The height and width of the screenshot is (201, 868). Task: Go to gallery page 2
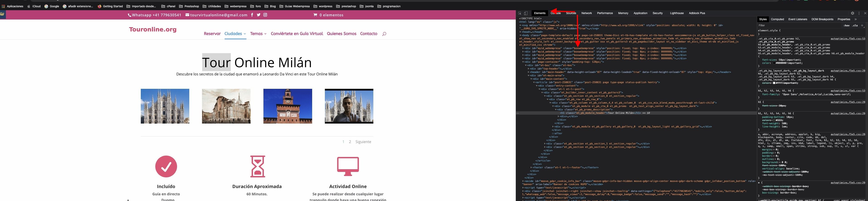click(x=350, y=142)
